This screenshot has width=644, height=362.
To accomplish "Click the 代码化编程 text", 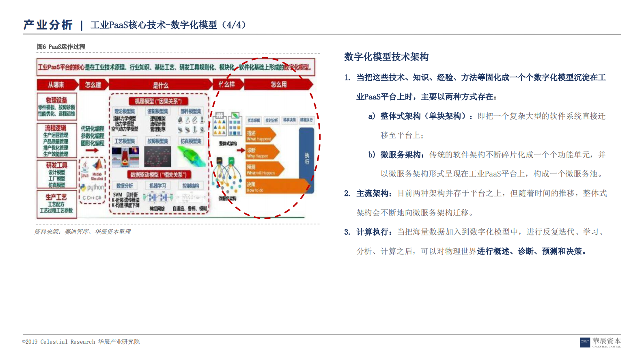I will pos(93,129).
